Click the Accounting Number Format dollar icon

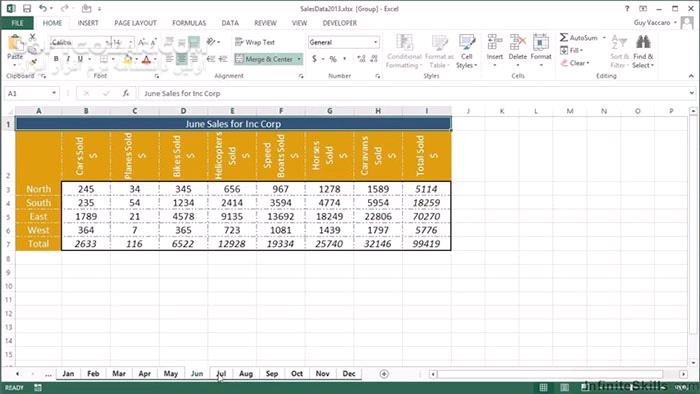pyautogui.click(x=315, y=59)
